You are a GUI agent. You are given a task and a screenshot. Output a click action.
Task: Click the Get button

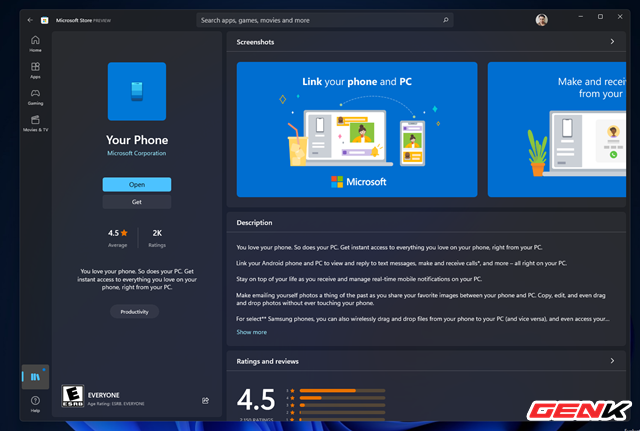137,202
